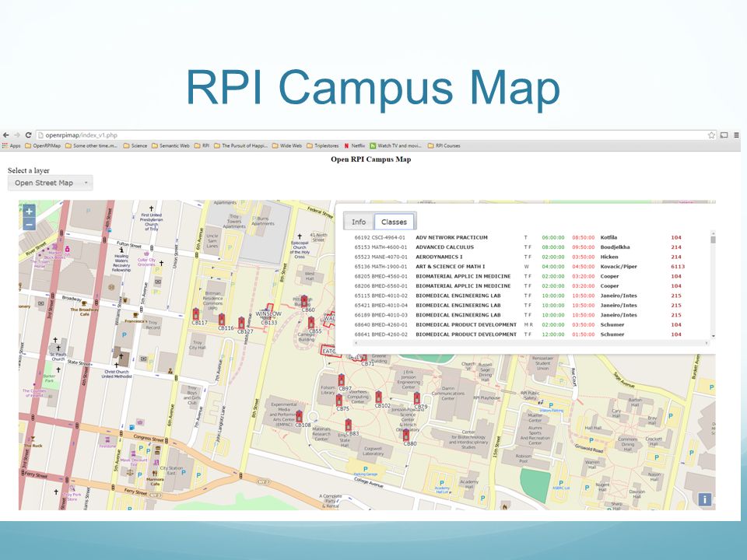Select the CB127 marker on the map

point(241,322)
